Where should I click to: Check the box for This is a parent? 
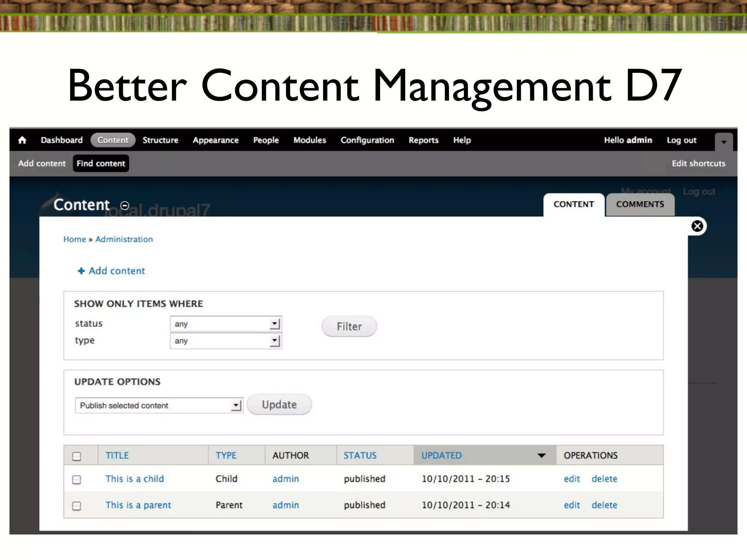(x=77, y=506)
